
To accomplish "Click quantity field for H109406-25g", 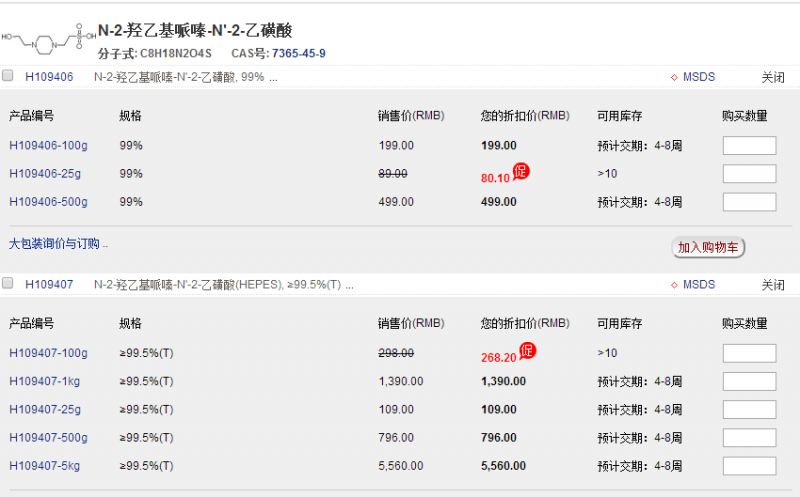I will [x=749, y=174].
